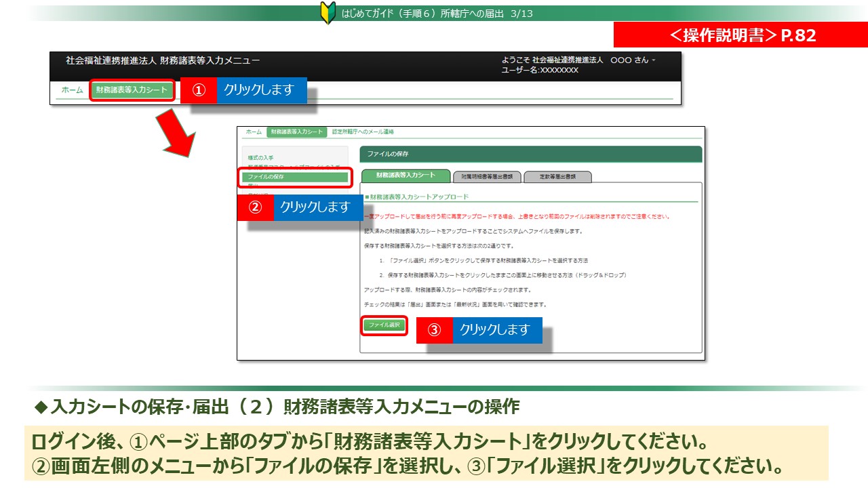Select the active green 財務諸表等入力シート content tab

(x=406, y=176)
